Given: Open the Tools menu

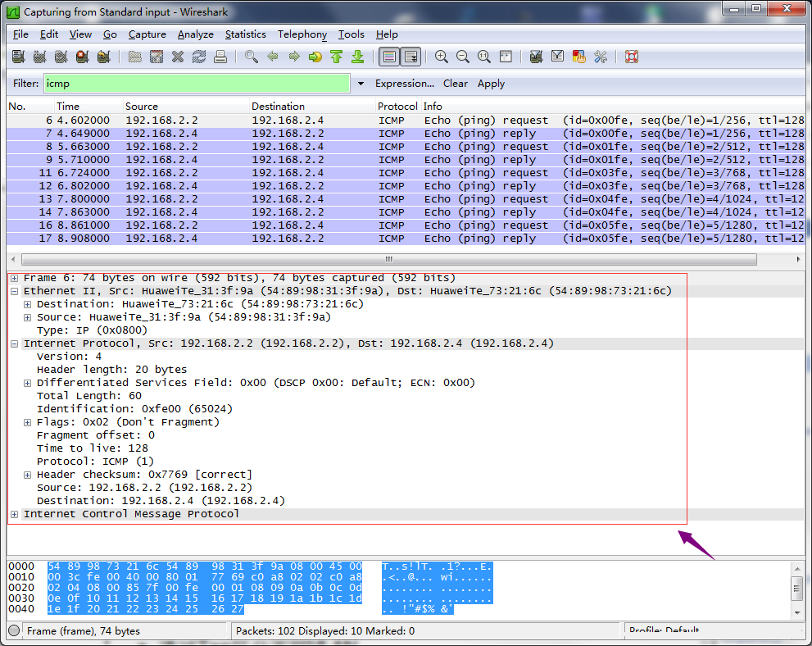Looking at the screenshot, I should (x=352, y=34).
